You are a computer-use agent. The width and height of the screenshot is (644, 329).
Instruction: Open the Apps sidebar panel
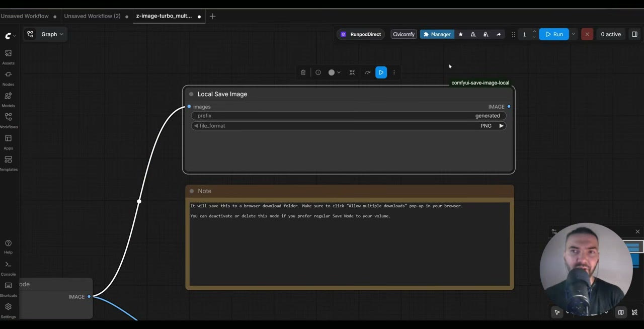coord(8,142)
